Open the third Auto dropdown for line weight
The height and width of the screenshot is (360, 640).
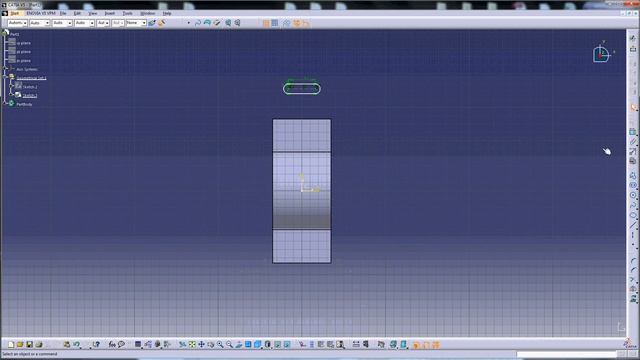point(62,23)
